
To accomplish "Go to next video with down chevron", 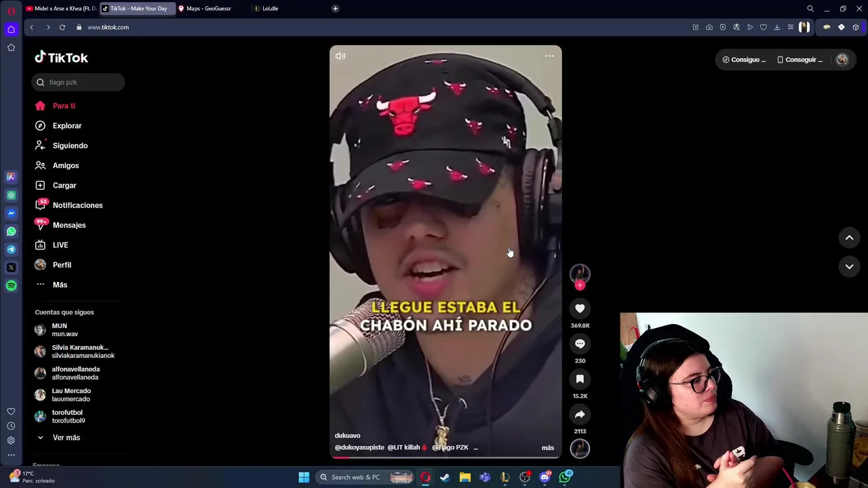I will point(849,267).
